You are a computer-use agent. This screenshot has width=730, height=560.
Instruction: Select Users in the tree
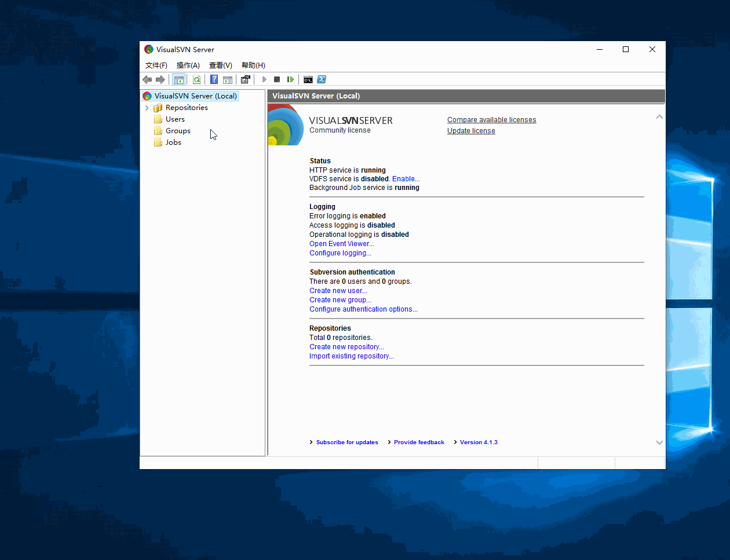tap(175, 119)
